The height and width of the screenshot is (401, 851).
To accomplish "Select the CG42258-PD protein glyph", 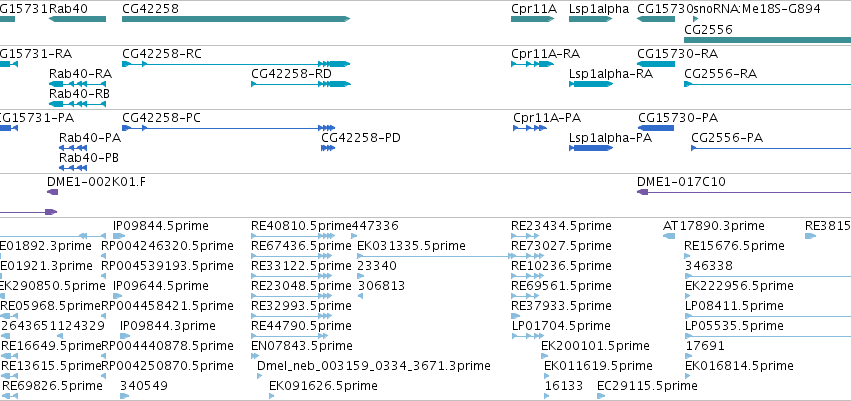I will [328, 148].
